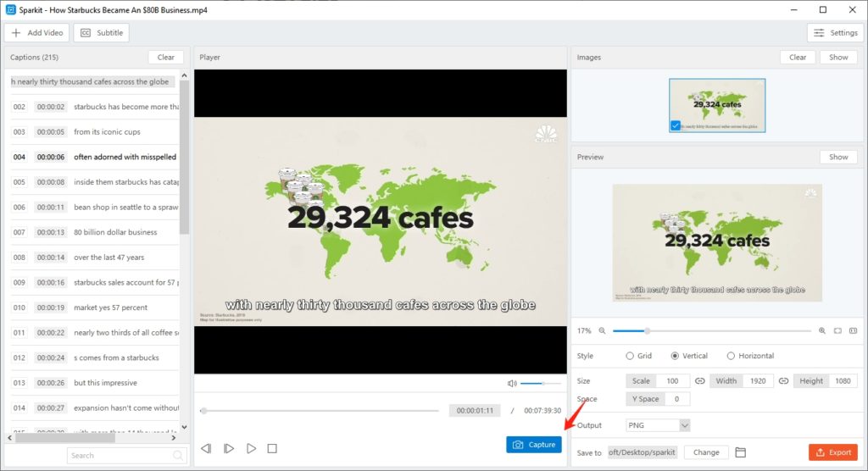Click captions list scroll up arrow
The width and height of the screenshot is (868, 471).
[184, 75]
